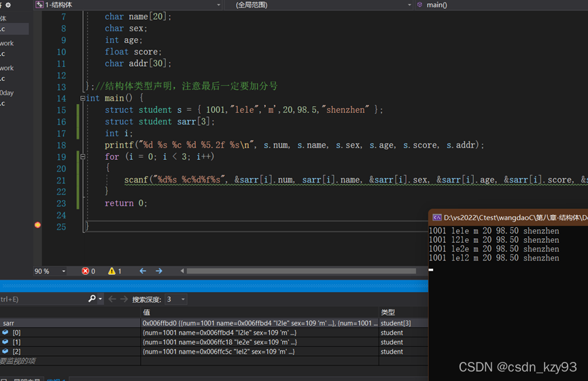Click the console window title icon
The width and height of the screenshot is (588, 381).
click(x=437, y=217)
